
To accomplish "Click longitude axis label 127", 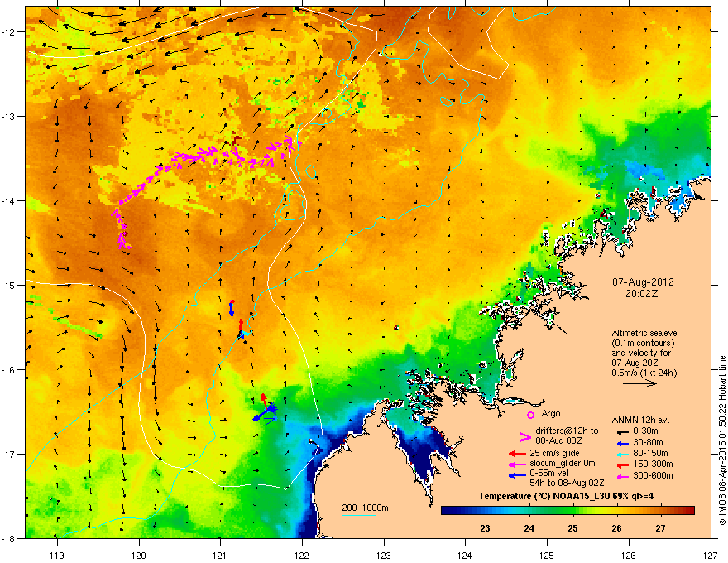I will 711,555.
